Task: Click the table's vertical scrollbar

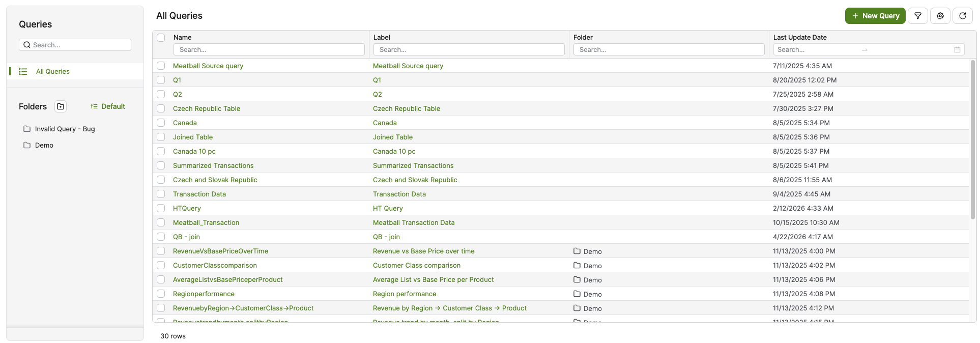Action: coord(973,139)
